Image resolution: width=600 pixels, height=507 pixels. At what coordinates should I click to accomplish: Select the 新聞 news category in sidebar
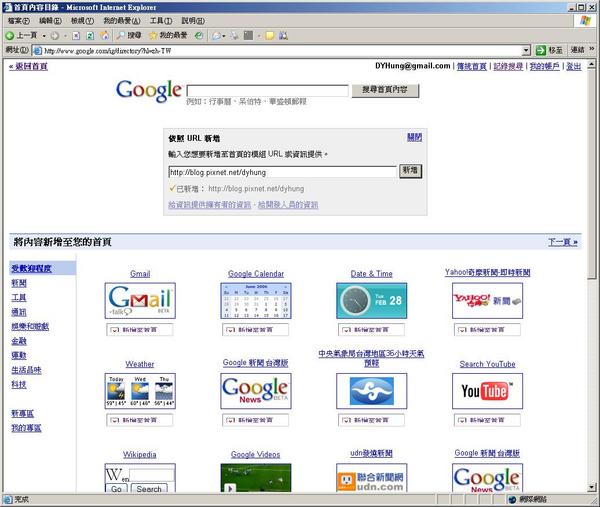pyautogui.click(x=19, y=283)
